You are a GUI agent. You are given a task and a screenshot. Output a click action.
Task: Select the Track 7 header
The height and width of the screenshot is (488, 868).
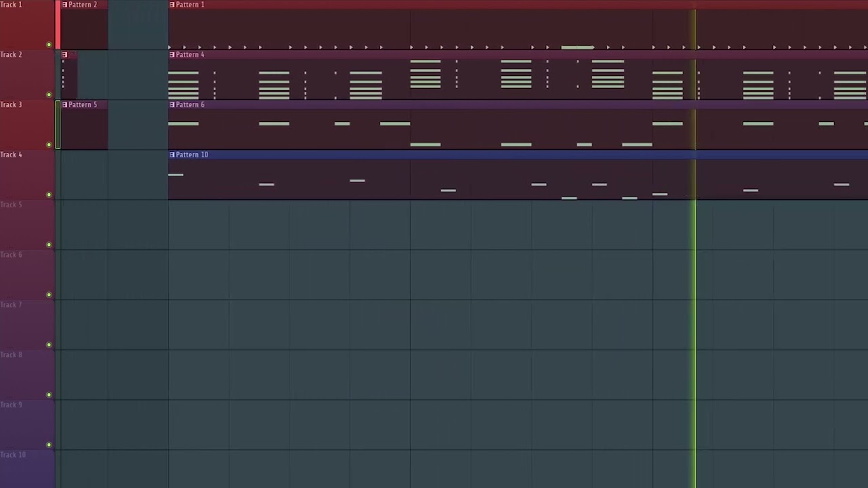(x=27, y=325)
